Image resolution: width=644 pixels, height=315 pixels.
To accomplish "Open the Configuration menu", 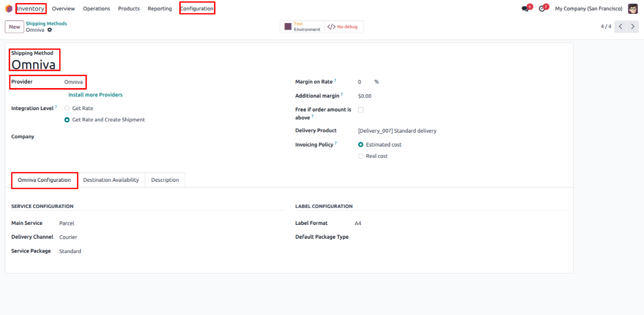I will 197,9.
